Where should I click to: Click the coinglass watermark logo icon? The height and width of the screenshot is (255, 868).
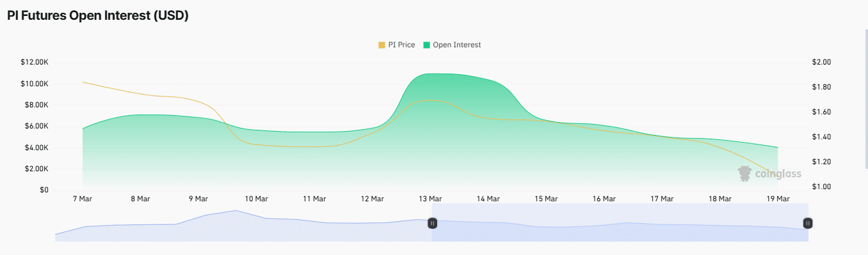pos(744,173)
